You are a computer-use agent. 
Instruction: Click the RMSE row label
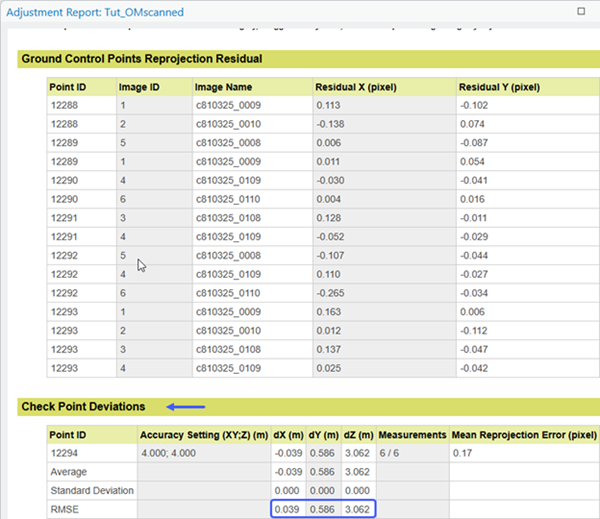point(64,509)
